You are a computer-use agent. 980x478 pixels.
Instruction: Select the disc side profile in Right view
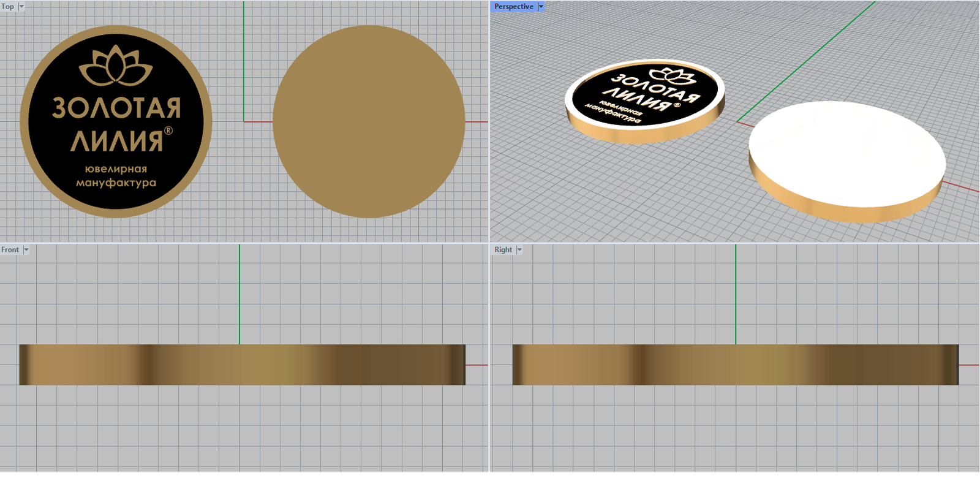click(x=735, y=365)
